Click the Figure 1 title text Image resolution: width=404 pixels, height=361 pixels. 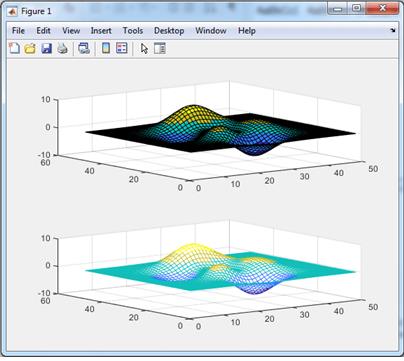point(36,11)
